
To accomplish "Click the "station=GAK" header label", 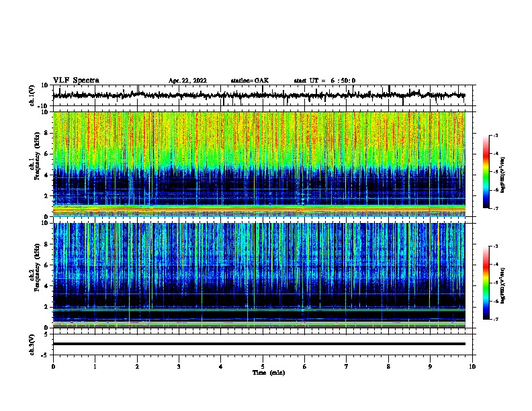I will [x=250, y=81].
